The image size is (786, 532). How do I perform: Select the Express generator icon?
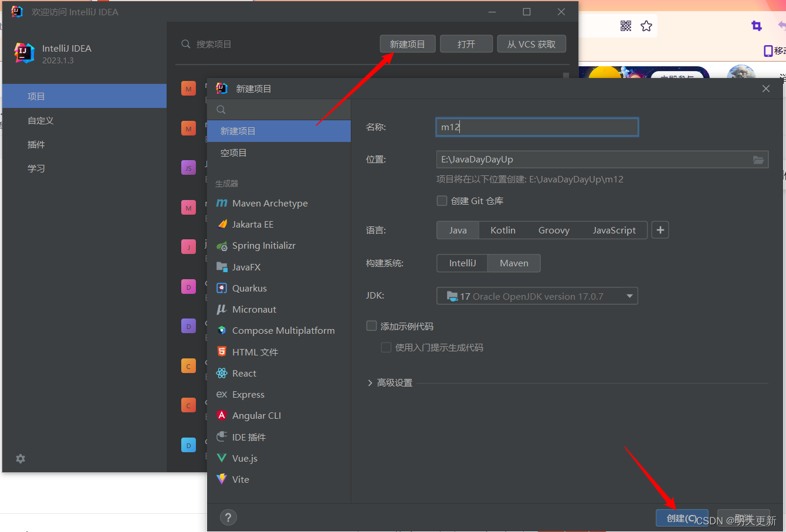tap(222, 394)
